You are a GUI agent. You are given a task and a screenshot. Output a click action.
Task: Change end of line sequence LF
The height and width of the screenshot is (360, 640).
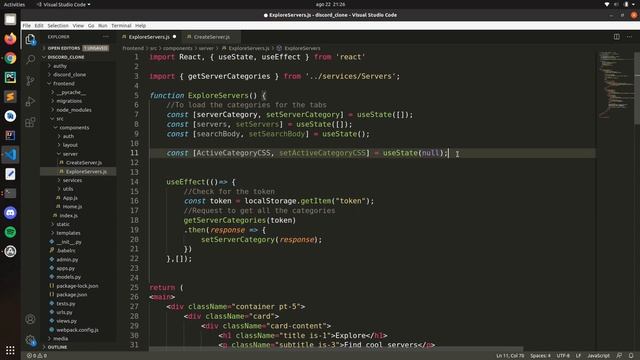578,356
